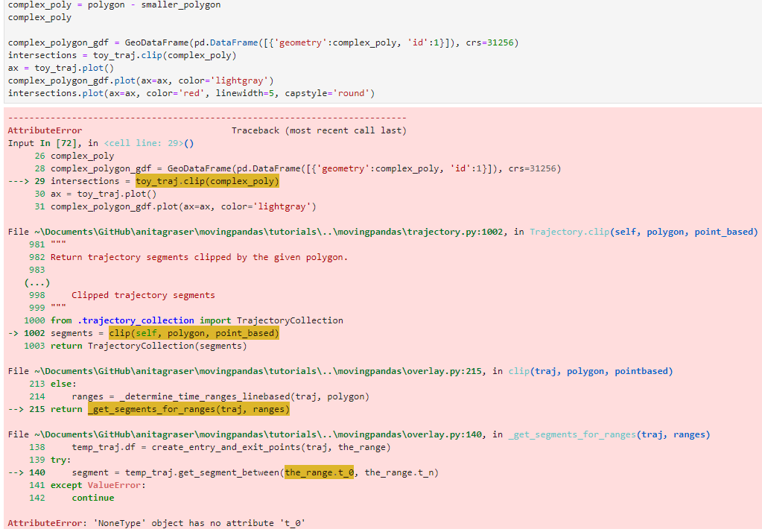The image size is (762, 532).
Task: Click the code line 'complex_poly = polygon - smaller_polygon'
Action: [x=114, y=5]
